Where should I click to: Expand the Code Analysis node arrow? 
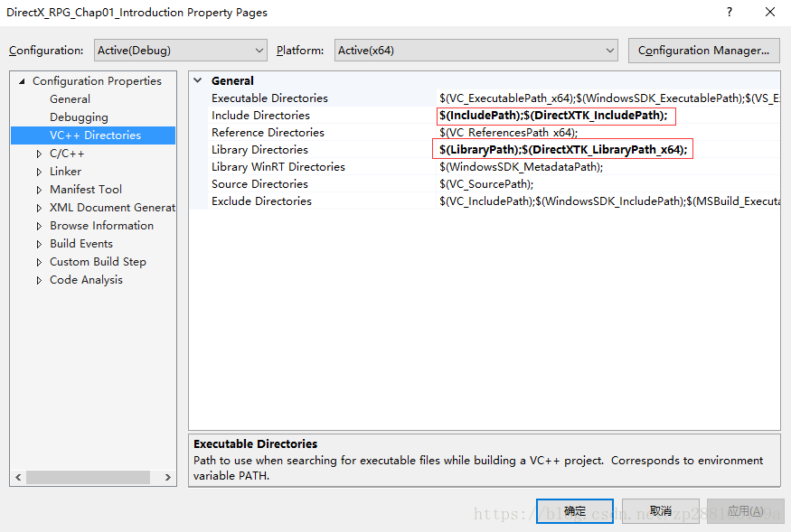coord(39,280)
